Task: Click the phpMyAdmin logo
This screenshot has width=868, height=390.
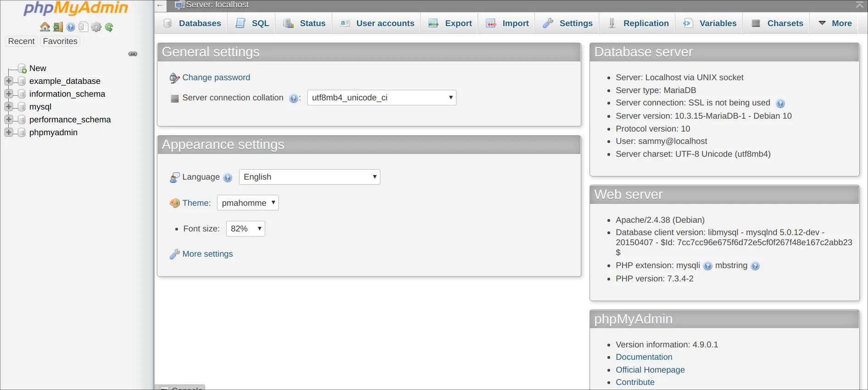Action: [x=76, y=8]
